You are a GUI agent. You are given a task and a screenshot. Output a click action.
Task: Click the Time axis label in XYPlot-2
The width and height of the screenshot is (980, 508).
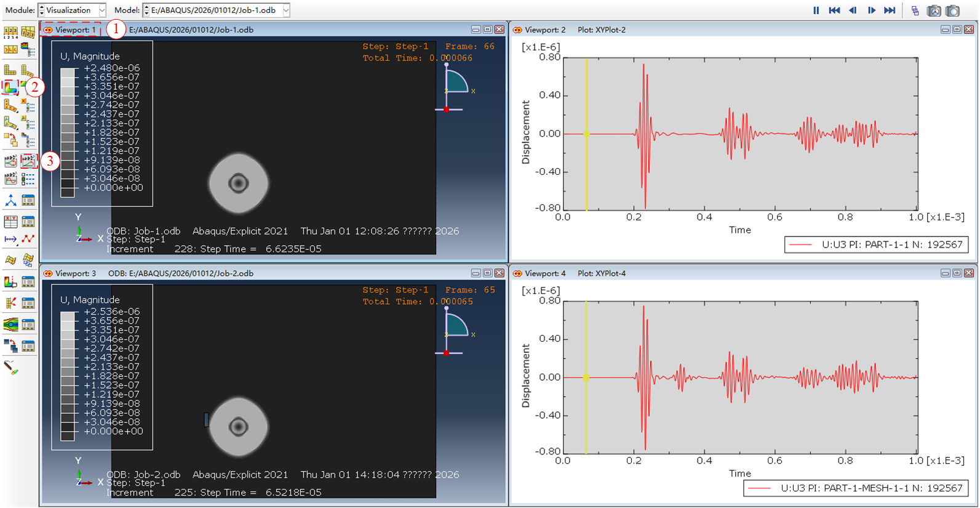tap(740, 230)
